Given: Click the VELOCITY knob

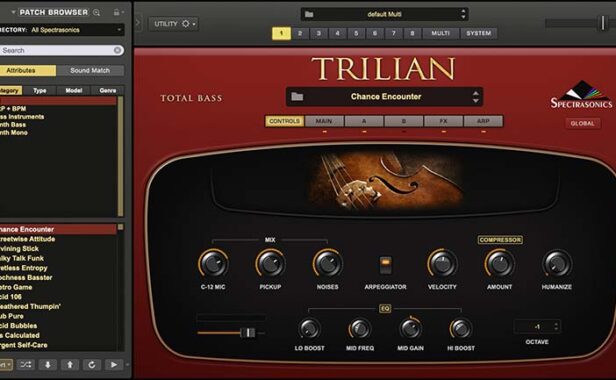Looking at the screenshot, I should click(442, 263).
